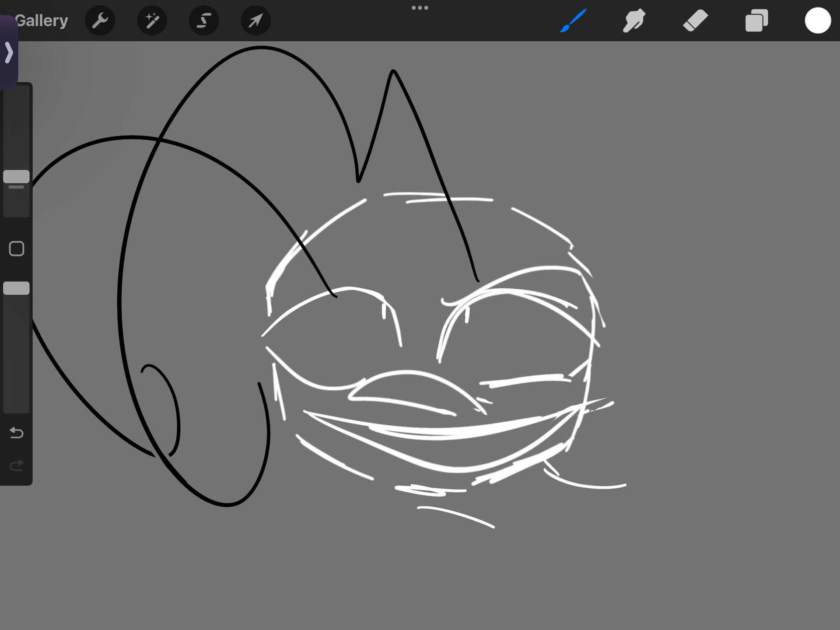This screenshot has width=840, height=630.
Task: Click the brush size slider handle
Action: click(16, 177)
